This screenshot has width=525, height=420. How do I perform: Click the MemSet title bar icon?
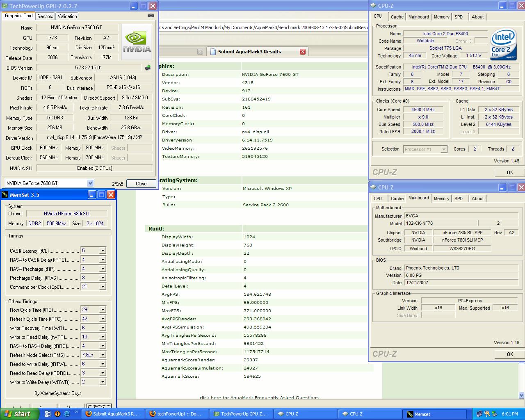5,195
